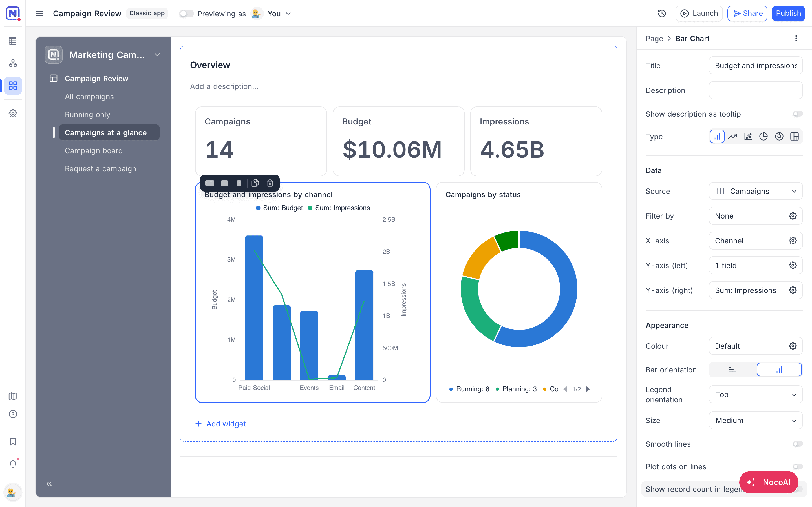The height and width of the screenshot is (507, 812).
Task: Toggle the Previewing as switch
Action: tap(186, 14)
